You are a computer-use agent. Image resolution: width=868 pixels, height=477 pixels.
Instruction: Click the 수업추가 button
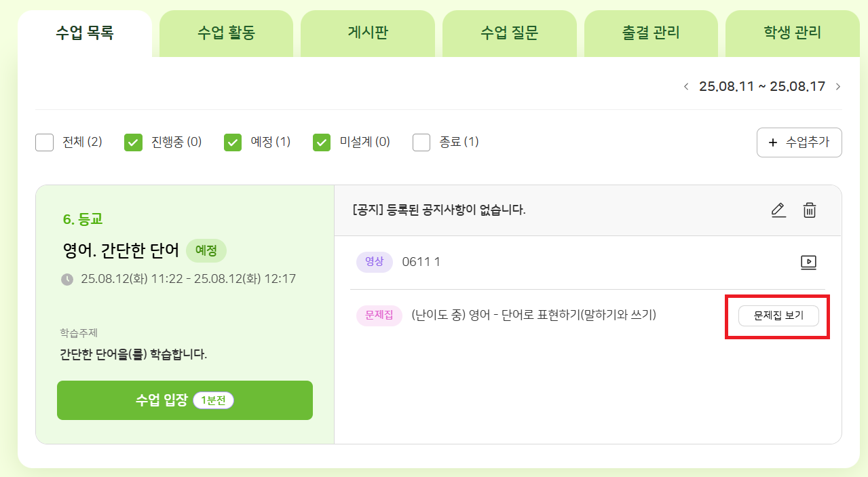click(x=799, y=142)
